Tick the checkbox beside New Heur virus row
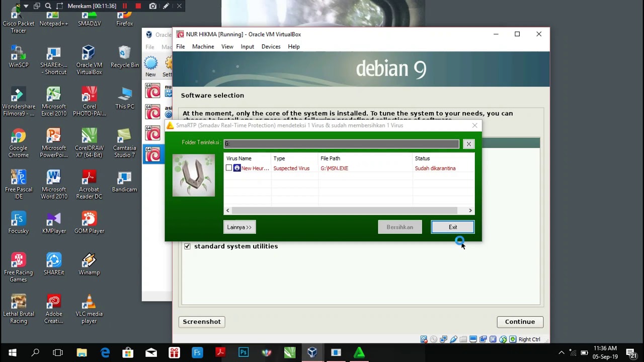The height and width of the screenshot is (362, 644). coord(229,168)
